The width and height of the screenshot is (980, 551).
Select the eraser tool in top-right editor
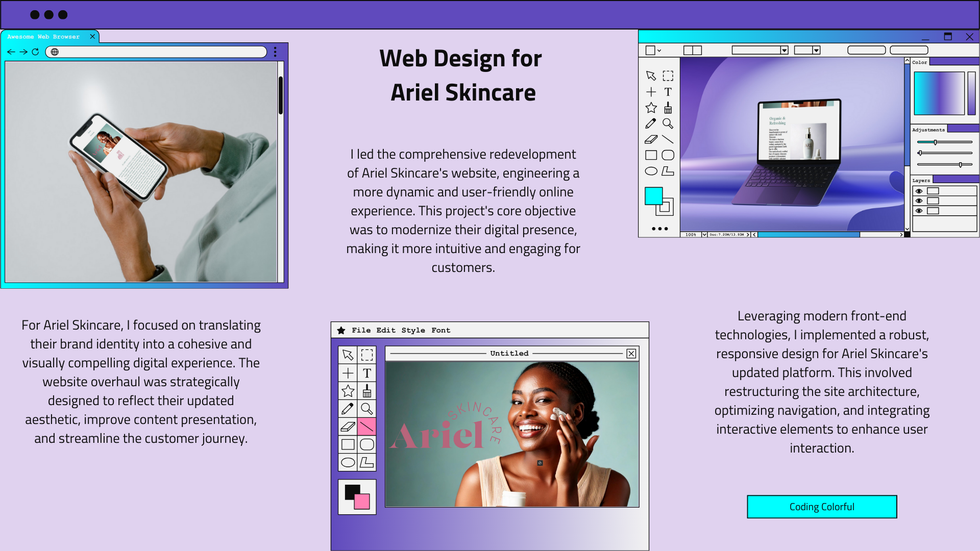click(x=651, y=139)
